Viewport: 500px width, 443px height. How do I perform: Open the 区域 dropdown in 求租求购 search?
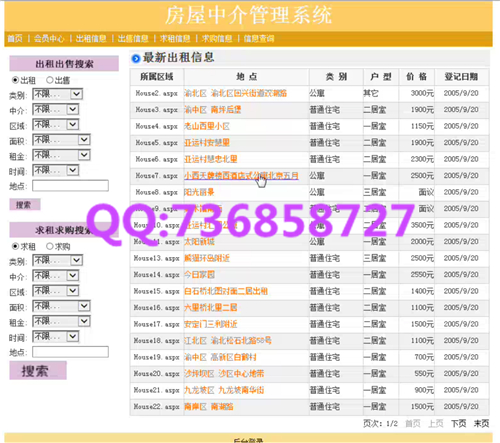pos(55,291)
